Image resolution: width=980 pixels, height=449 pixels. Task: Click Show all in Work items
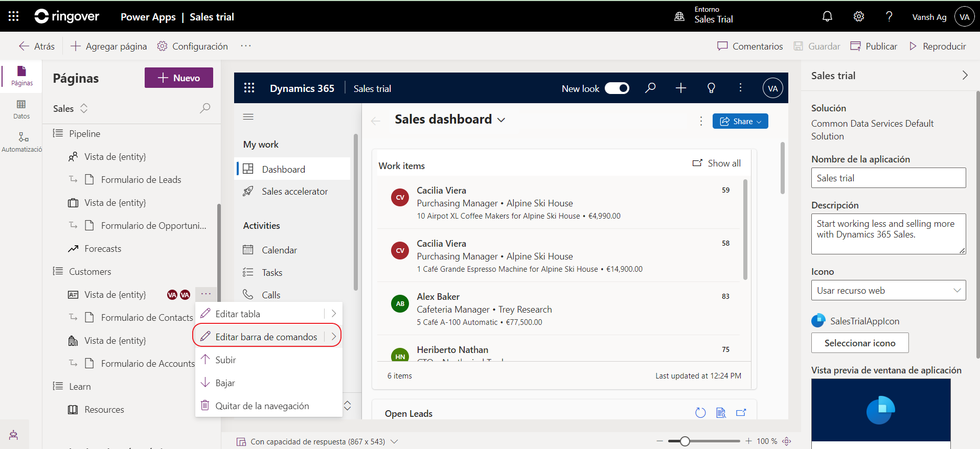(x=716, y=163)
